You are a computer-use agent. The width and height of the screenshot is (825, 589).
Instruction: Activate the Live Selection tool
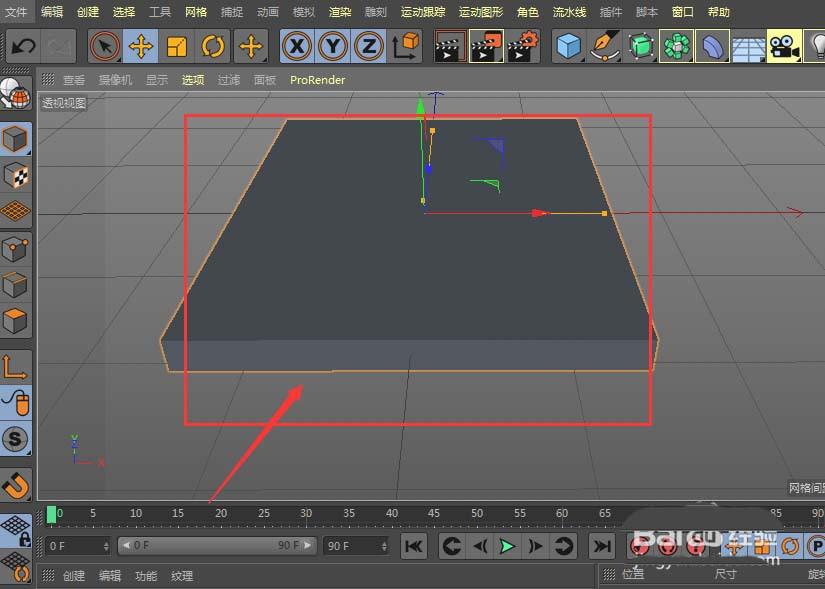pyautogui.click(x=105, y=46)
